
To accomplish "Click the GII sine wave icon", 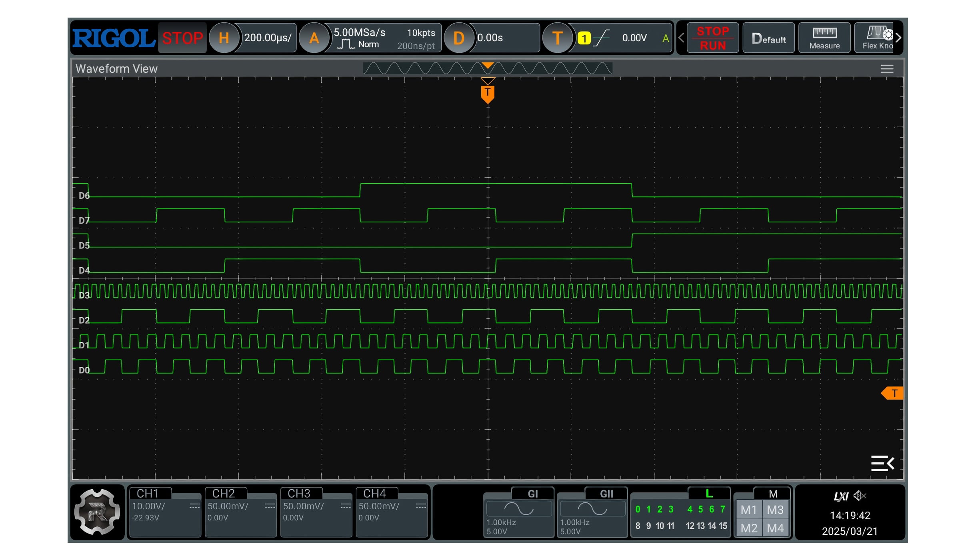I will (x=592, y=509).
